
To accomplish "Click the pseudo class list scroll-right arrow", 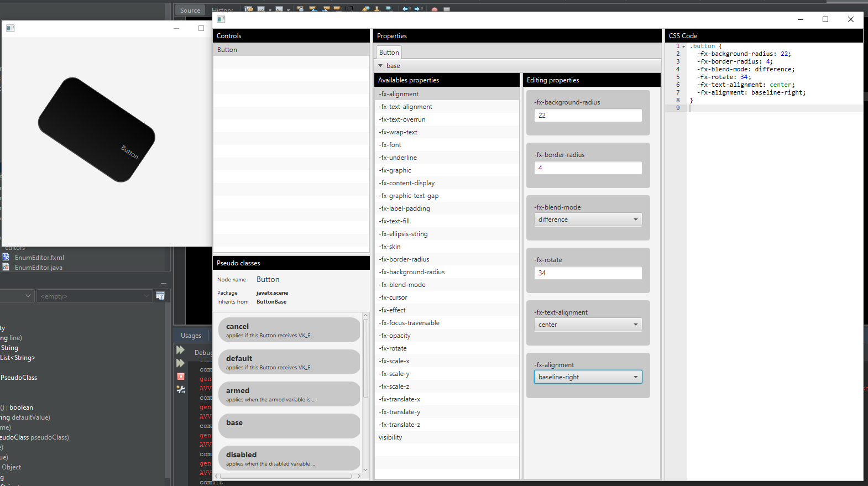I will pos(359,476).
